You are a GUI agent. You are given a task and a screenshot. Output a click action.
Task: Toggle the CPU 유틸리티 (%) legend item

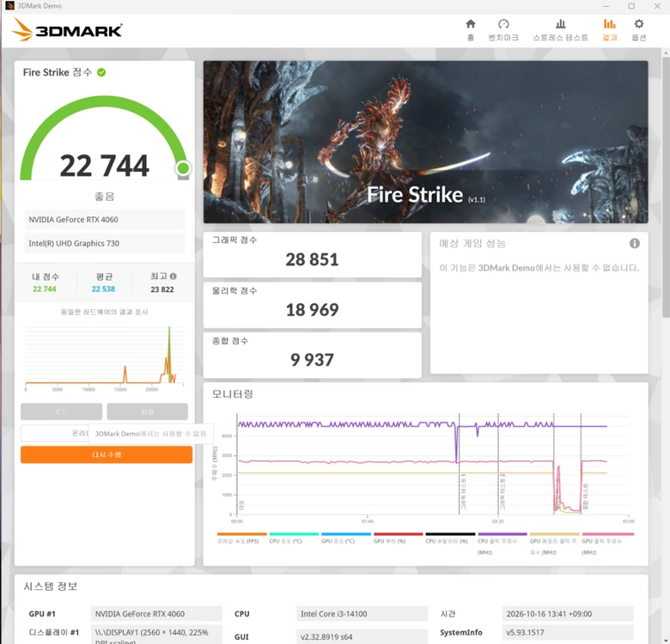(x=450, y=538)
